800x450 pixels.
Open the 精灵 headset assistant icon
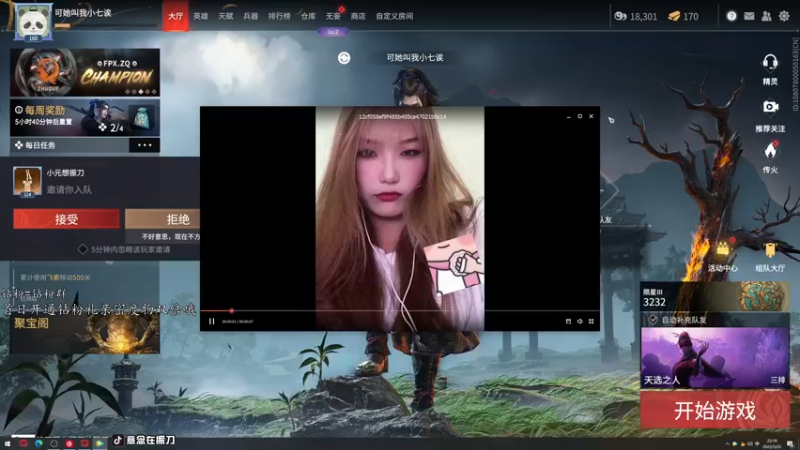[770, 63]
